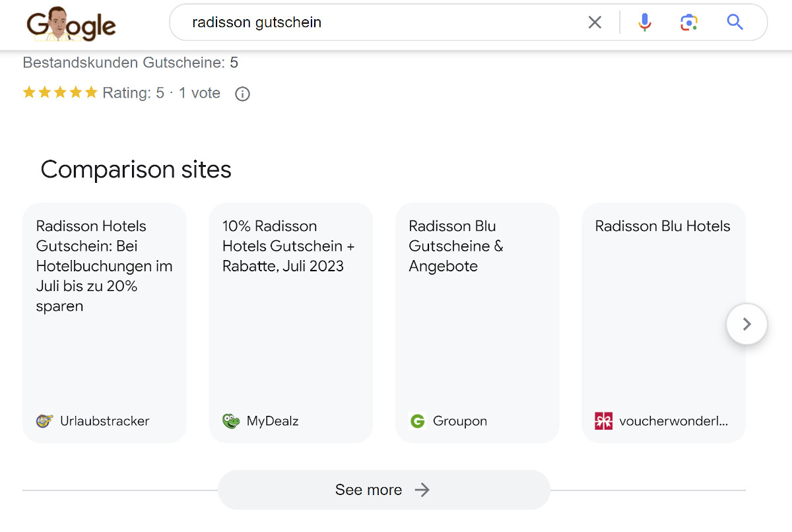Click the five-star rating display
Viewport: 792px width, 532px height.
(x=60, y=92)
